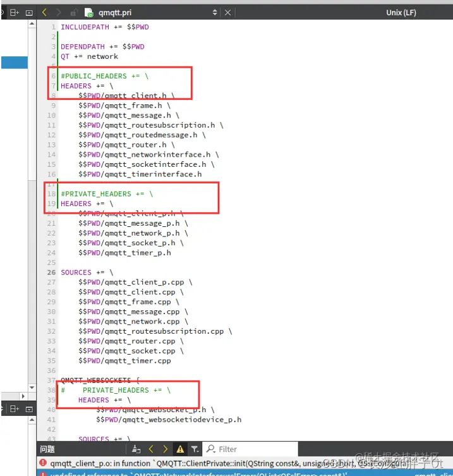The width and height of the screenshot is (453, 476).
Task: Click $$PWD/qmqtt_routesubscription.cpp line
Action: (155, 331)
